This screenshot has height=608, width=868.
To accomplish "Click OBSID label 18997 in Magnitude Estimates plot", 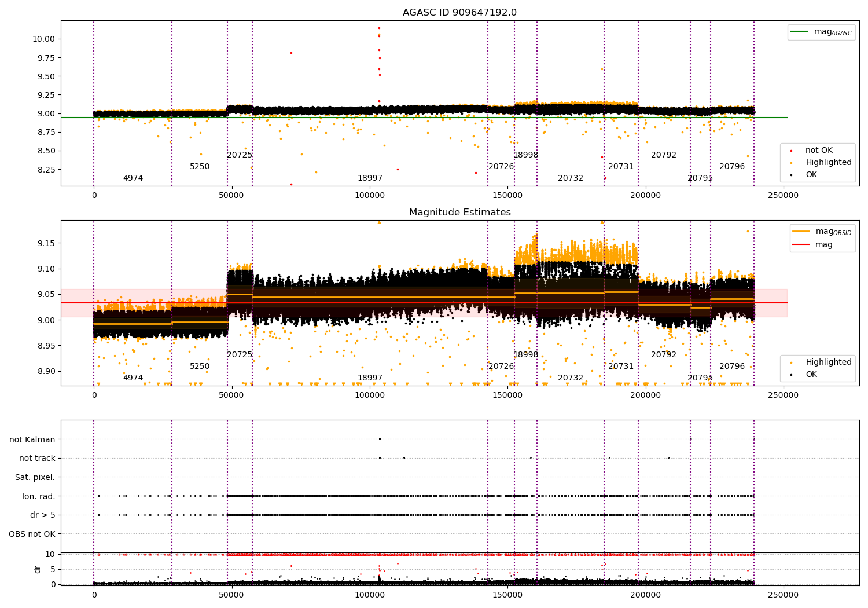I will click(x=370, y=378).
